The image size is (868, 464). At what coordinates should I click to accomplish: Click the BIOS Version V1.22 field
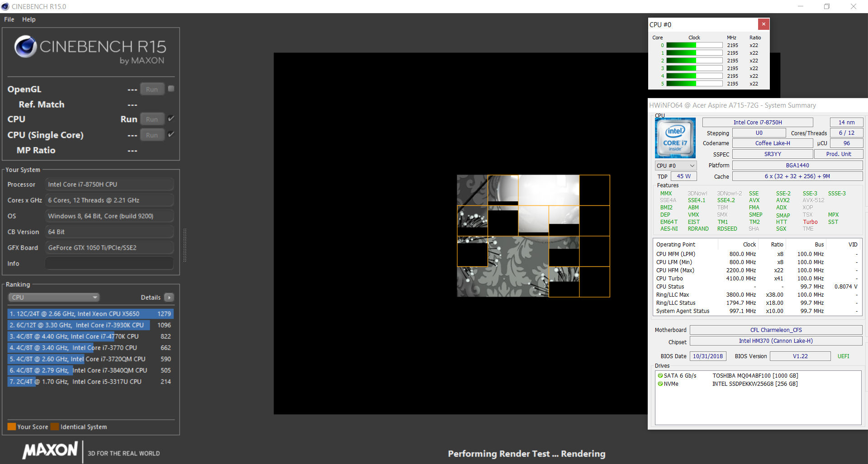pos(800,356)
